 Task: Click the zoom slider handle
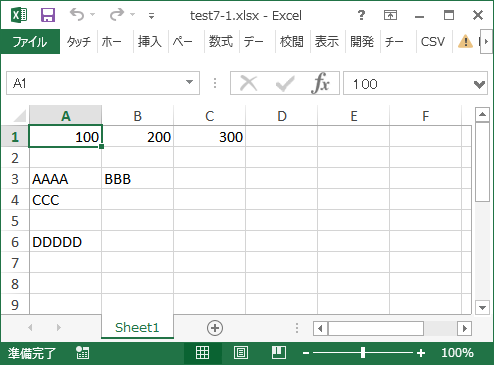pyautogui.click(x=363, y=353)
